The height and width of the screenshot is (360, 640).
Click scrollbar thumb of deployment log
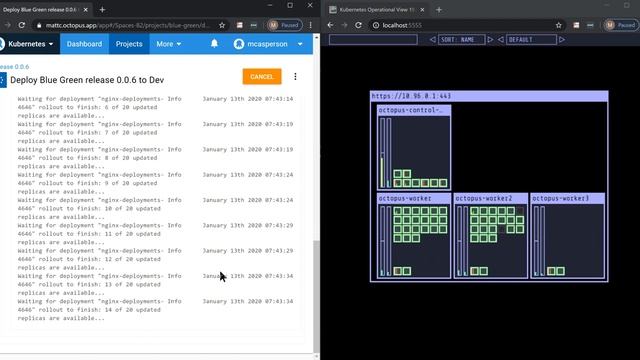[316, 296]
